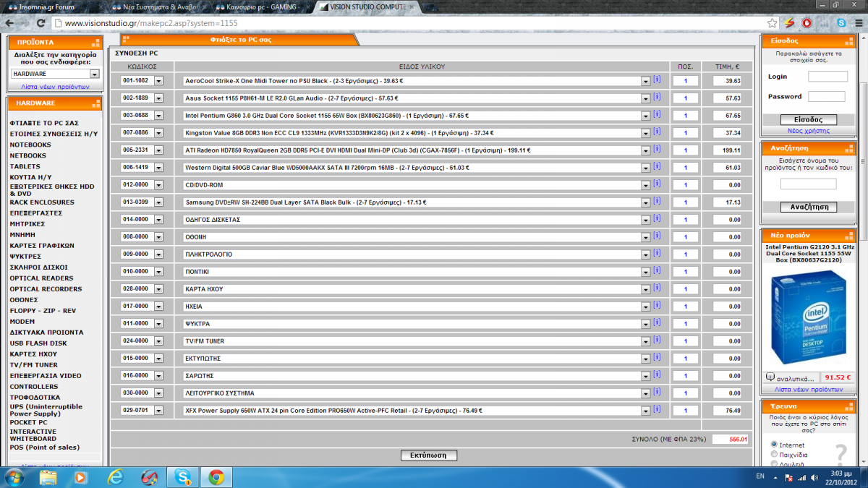The height and width of the screenshot is (488, 868).
Task: Select the Παιχνίδια radio option
Action: pyautogui.click(x=775, y=455)
